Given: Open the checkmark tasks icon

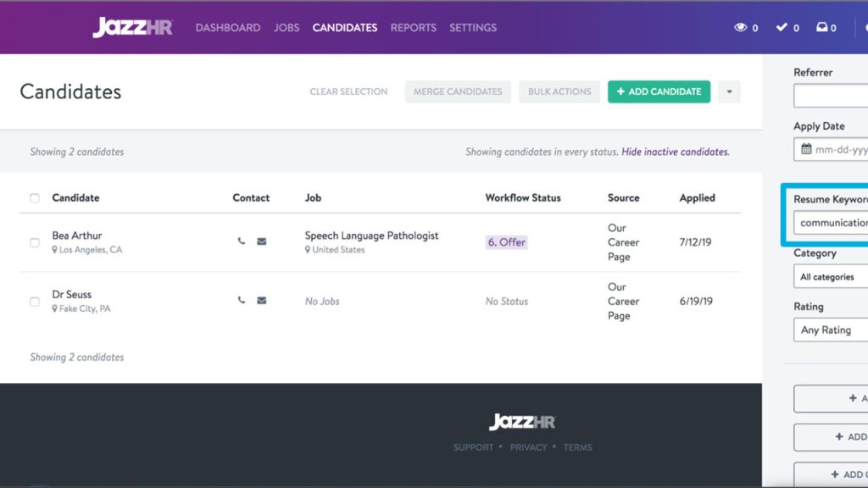Looking at the screenshot, I should click(x=782, y=28).
